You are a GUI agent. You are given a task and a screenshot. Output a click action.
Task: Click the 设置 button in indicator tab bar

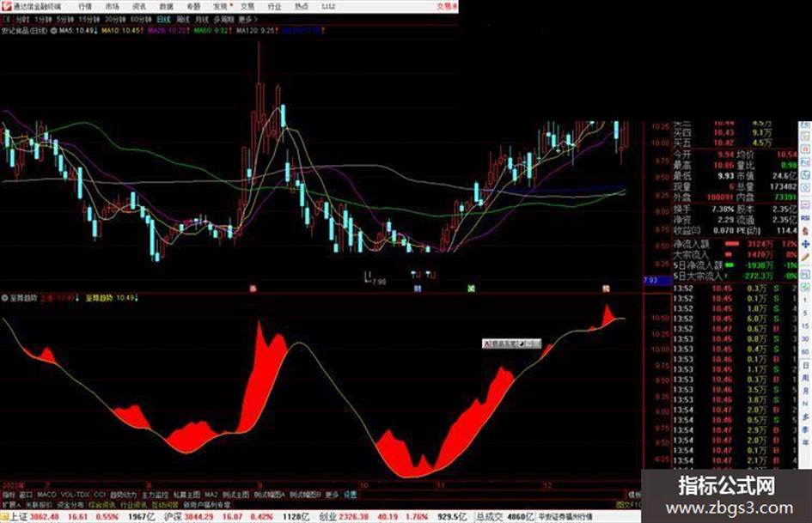tap(350, 495)
